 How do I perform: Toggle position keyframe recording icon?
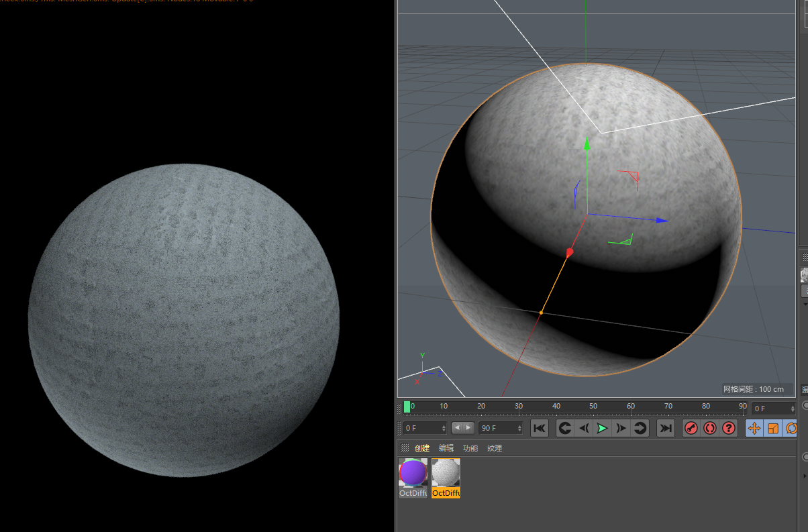tap(754, 428)
